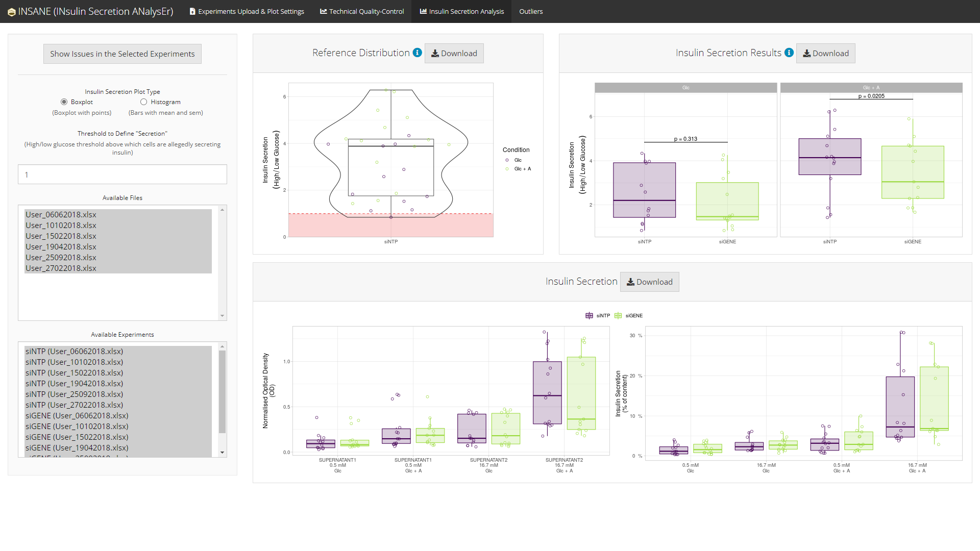Click info icon beside Insulin Secretion Results
Viewport: 980px width, 551px height.
tap(789, 53)
